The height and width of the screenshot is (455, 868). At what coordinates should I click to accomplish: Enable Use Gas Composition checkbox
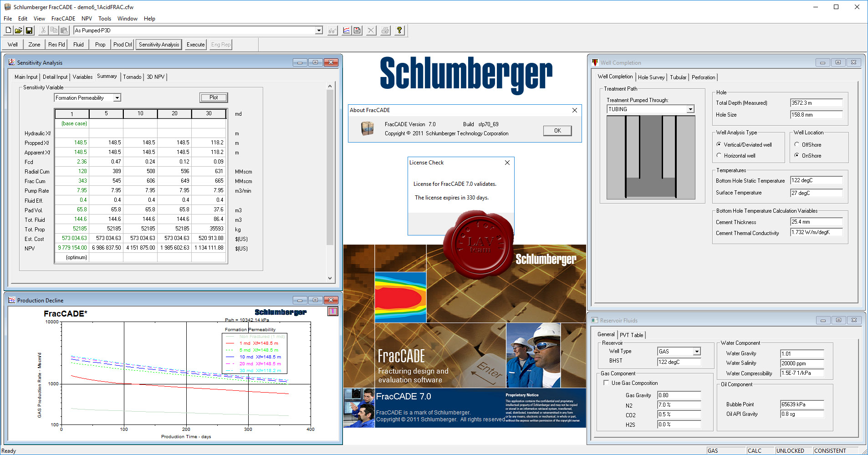point(606,383)
